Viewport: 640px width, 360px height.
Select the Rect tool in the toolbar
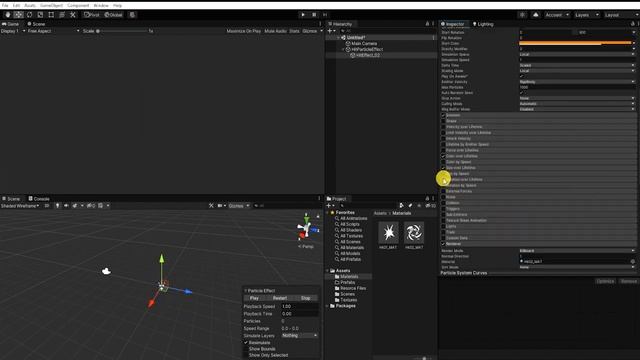click(51, 15)
